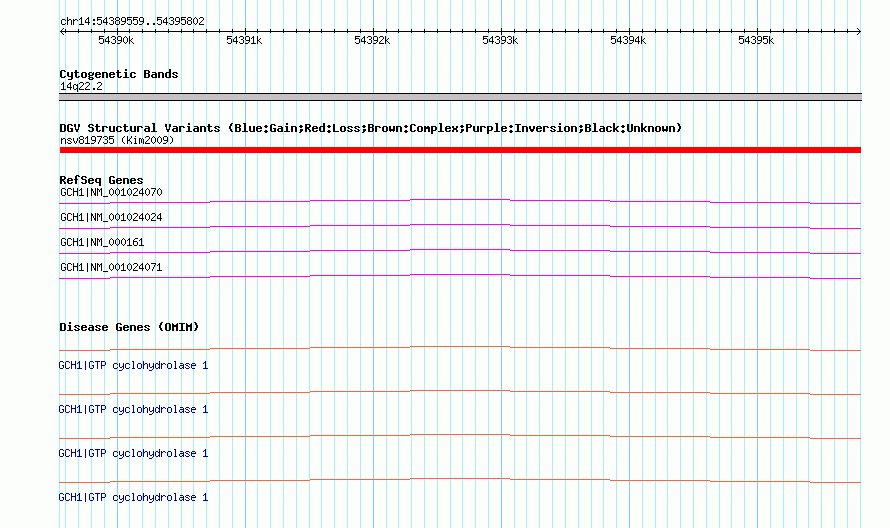Screen dimensions: 890x528
Task: Open the first GCH1|GTP cyclohydrolase 1 link
Action: 133,366
